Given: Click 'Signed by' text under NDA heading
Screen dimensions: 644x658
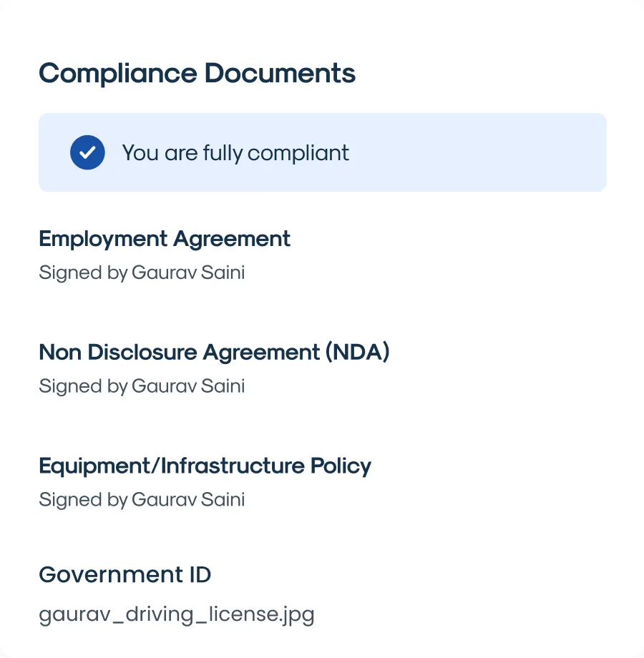Looking at the screenshot, I should click(x=82, y=386).
